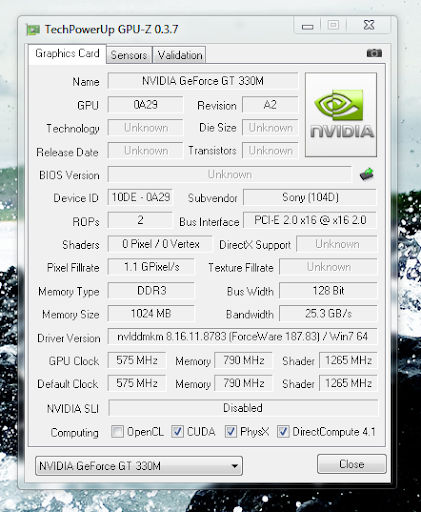Click the Release Date Unknown field

click(145, 151)
